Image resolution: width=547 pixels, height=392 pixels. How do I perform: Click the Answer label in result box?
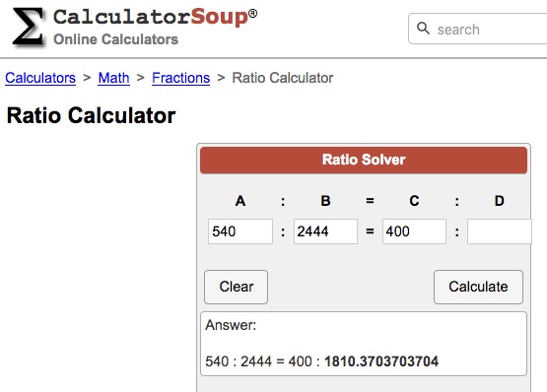coord(231,325)
